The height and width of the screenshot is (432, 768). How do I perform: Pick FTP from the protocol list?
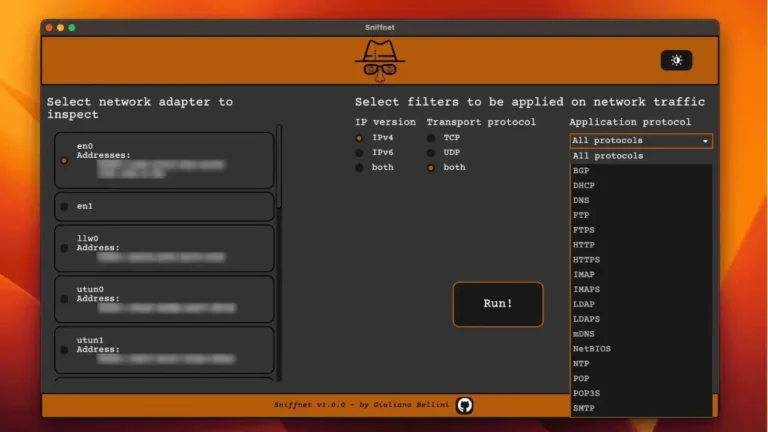(641, 215)
